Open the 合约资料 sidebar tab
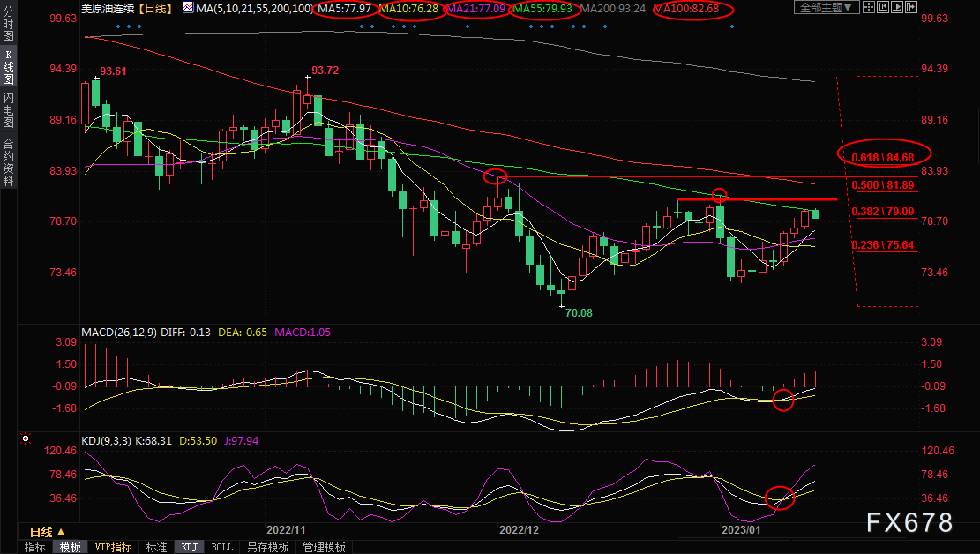Screen dimensions: 980x554 [x=8, y=161]
